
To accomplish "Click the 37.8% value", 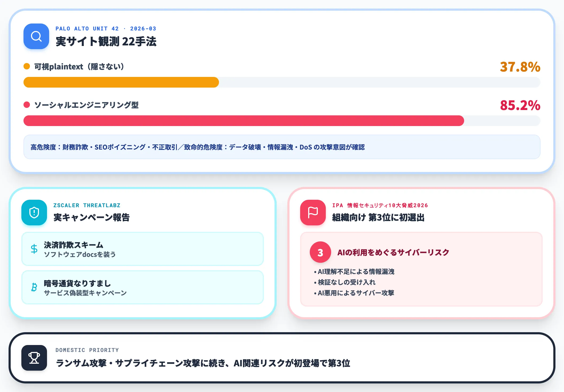I will (520, 67).
